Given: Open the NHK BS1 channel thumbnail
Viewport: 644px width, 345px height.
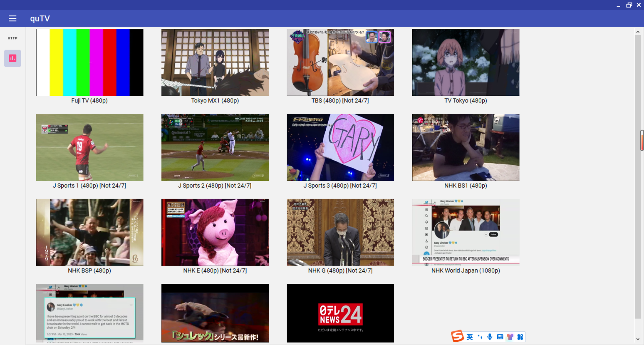Looking at the screenshot, I should pyautogui.click(x=466, y=147).
